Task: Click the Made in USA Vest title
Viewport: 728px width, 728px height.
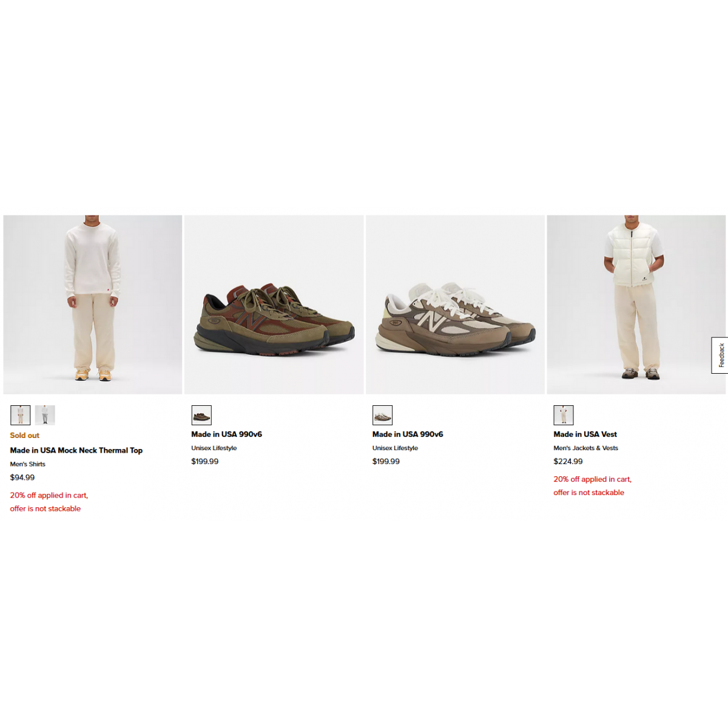Action: [x=585, y=434]
